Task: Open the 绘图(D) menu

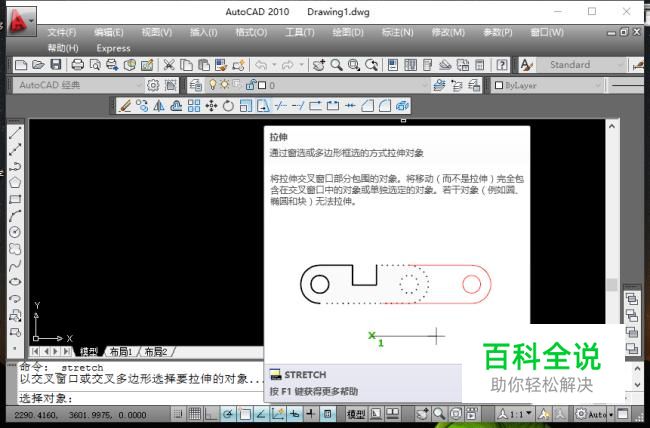Action: tap(347, 32)
